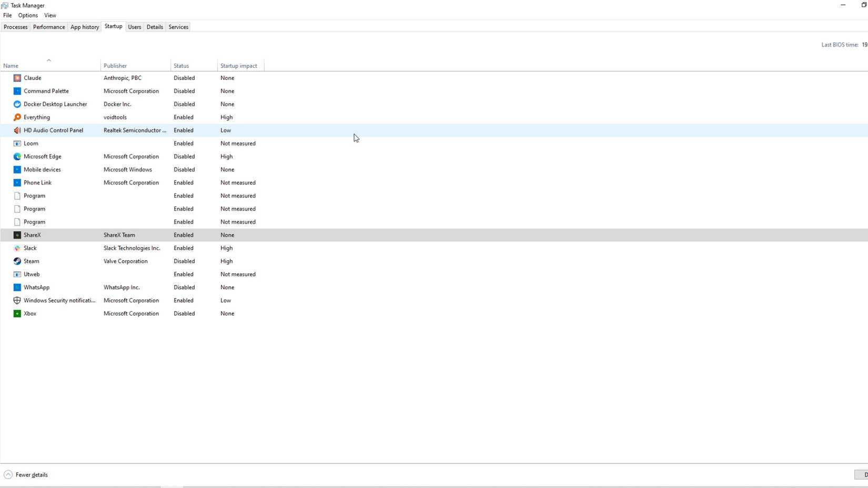This screenshot has height=488, width=868.
Task: Switch to the App history tab
Action: (85, 27)
